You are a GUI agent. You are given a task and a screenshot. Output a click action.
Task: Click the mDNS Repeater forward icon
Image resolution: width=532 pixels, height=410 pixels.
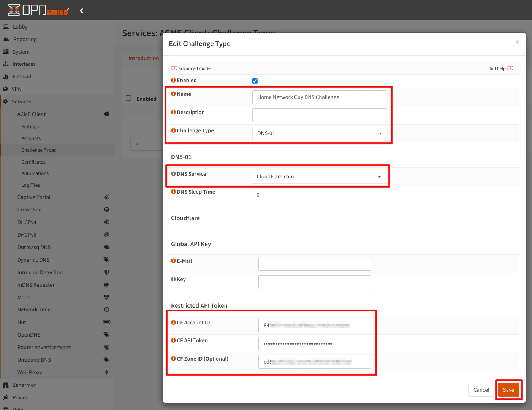(107, 285)
